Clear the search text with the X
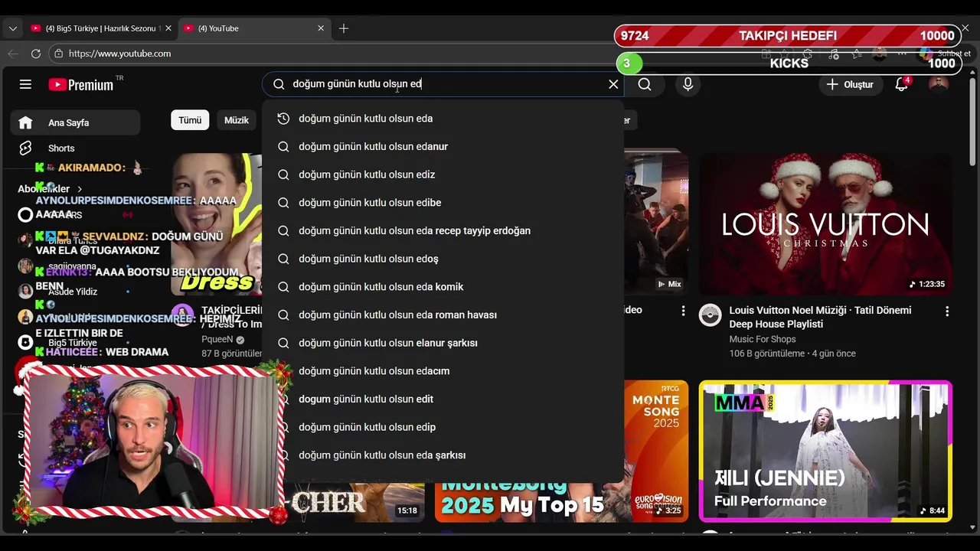 [x=613, y=84]
